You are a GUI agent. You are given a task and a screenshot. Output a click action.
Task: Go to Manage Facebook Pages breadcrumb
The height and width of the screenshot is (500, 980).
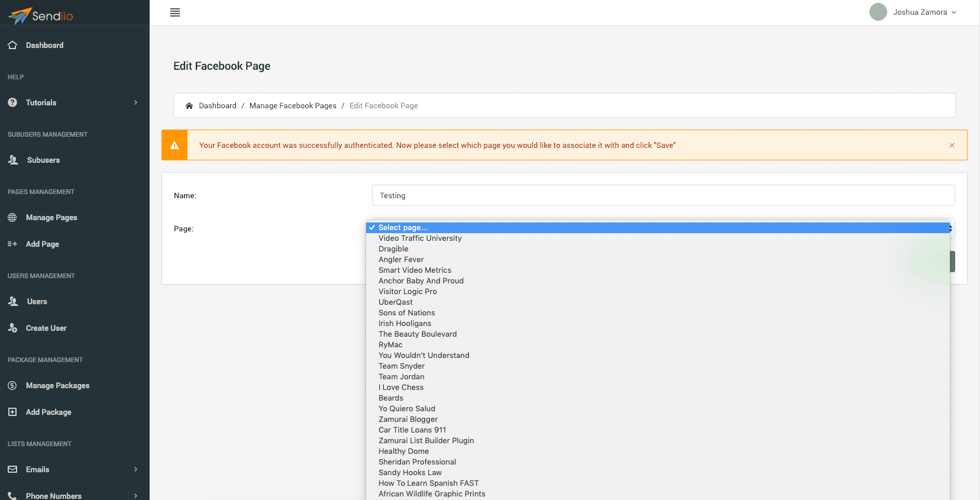[x=293, y=106]
